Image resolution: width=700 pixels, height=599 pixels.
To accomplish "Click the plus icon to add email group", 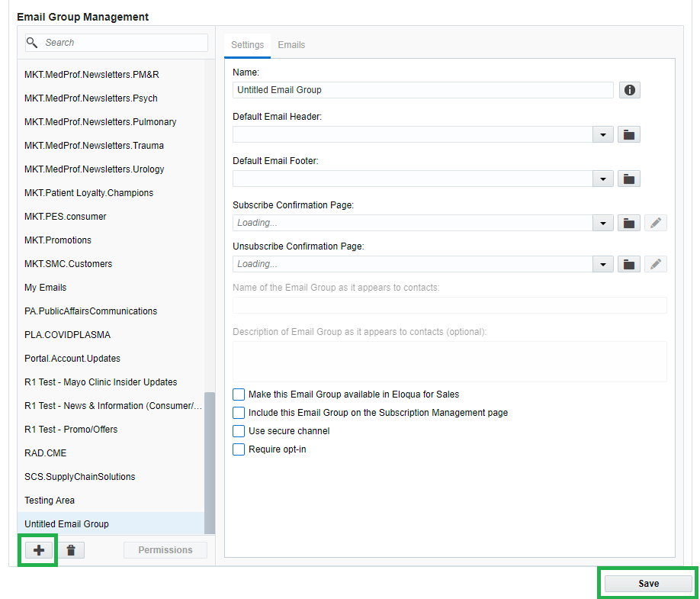I will pyautogui.click(x=39, y=550).
